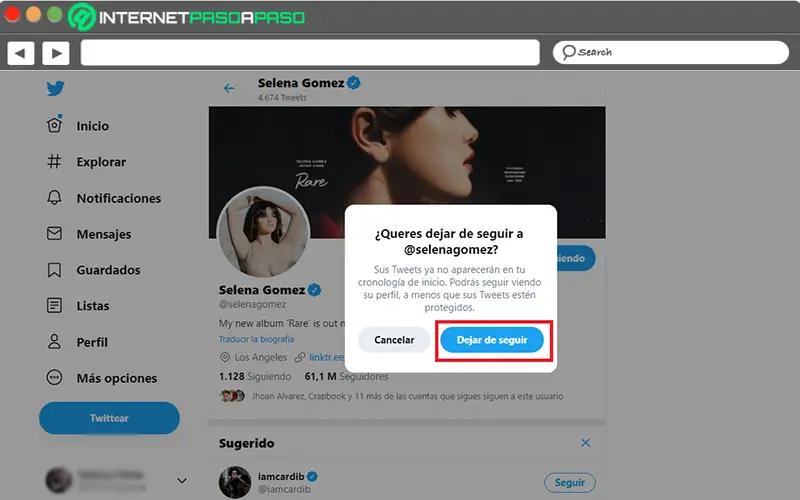This screenshot has width=800, height=500.
Task: Expand the account switcher chevron
Action: click(181, 481)
